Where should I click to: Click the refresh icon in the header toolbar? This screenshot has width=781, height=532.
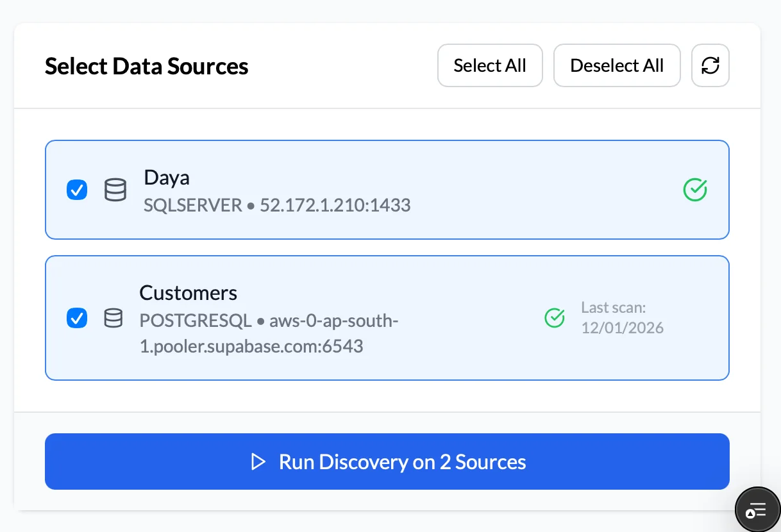click(x=710, y=65)
